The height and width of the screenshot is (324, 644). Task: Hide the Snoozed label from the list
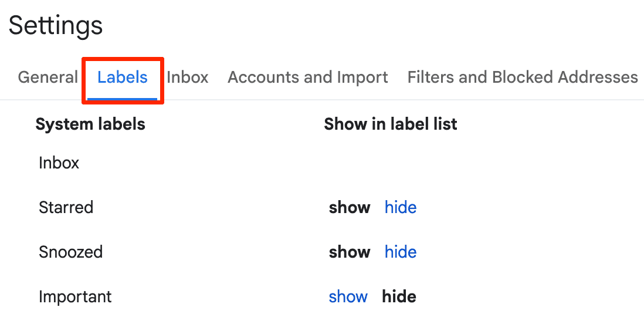click(x=401, y=252)
